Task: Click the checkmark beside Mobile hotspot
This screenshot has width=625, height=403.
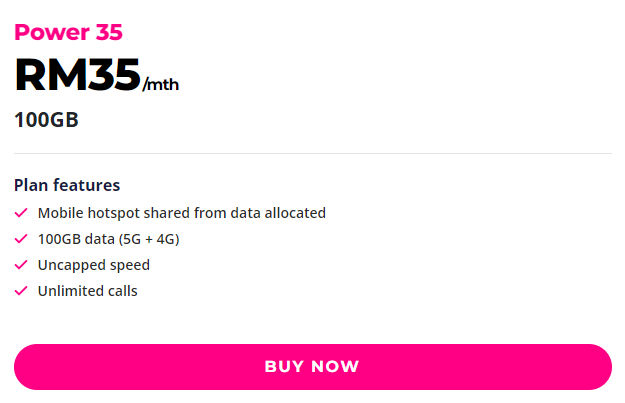Action: click(21, 213)
